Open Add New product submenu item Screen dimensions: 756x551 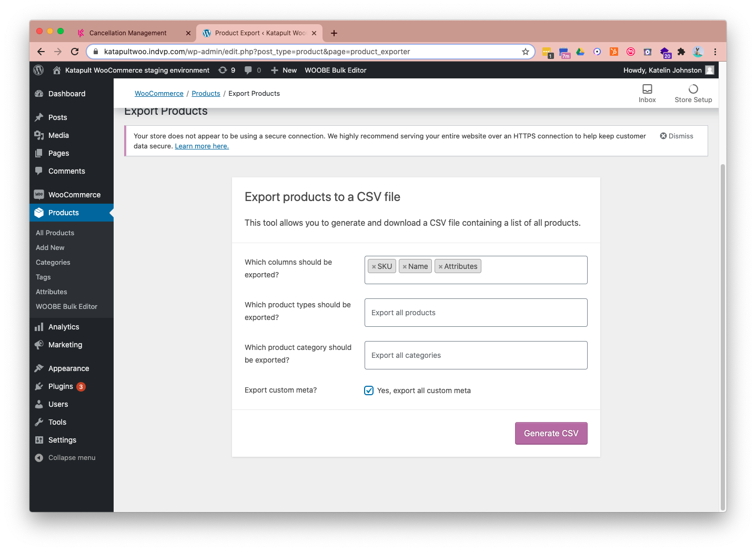50,247
